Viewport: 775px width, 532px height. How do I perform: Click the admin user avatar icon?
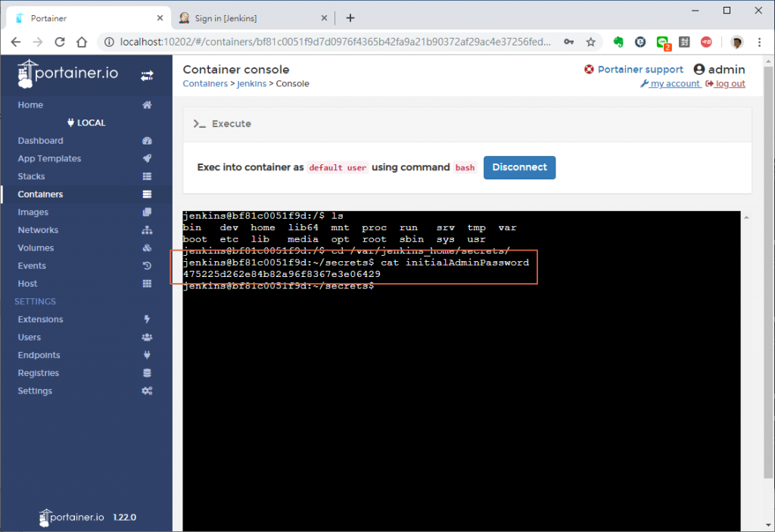tap(699, 69)
